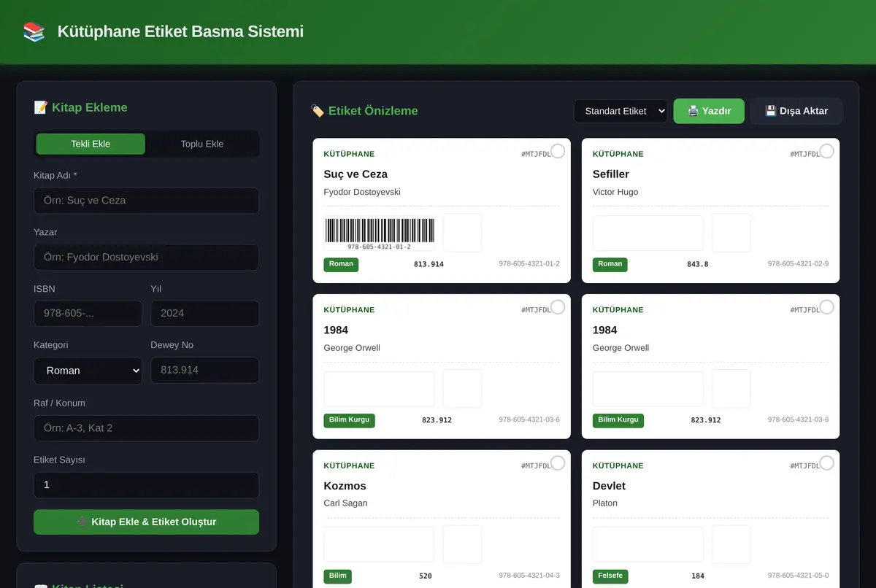Focus the Dewey No input field
Viewport: 876px width, 588px height.
point(204,371)
